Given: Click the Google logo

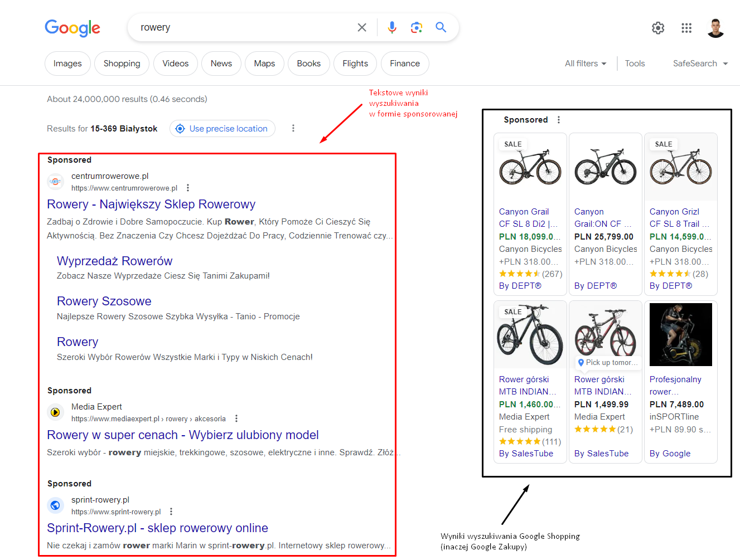Looking at the screenshot, I should click(72, 27).
